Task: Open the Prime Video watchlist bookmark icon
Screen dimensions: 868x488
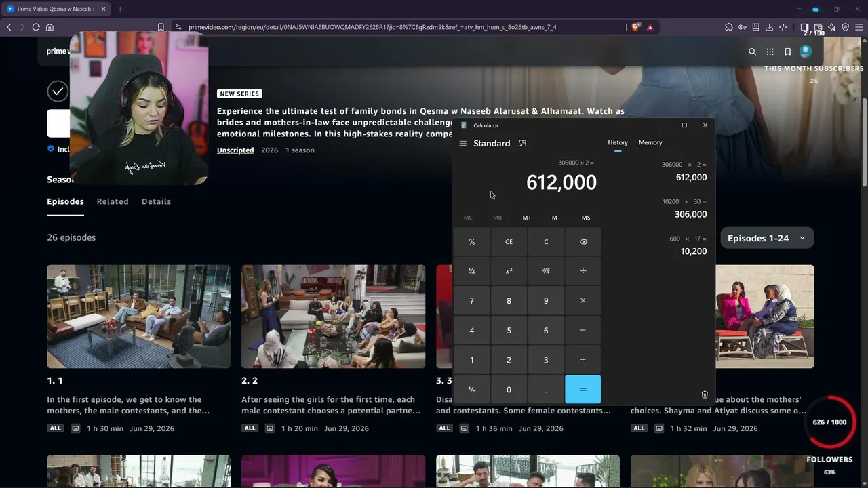Action: (x=787, y=52)
